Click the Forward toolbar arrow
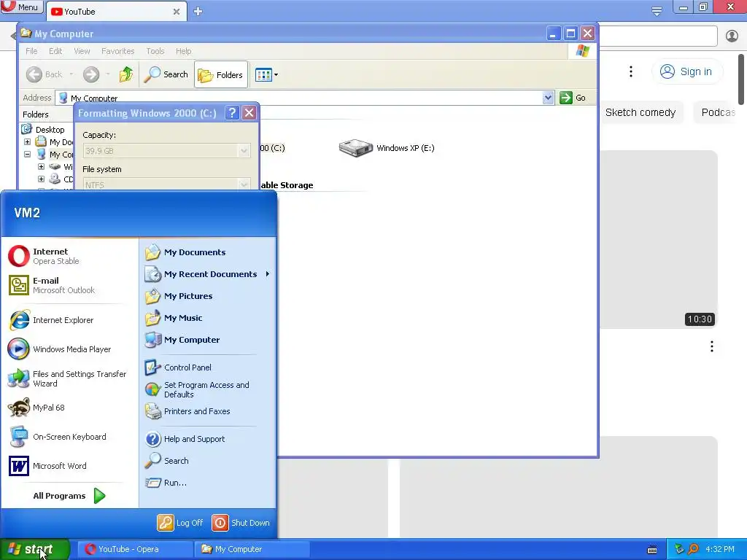747x560 pixels. pos(91,74)
